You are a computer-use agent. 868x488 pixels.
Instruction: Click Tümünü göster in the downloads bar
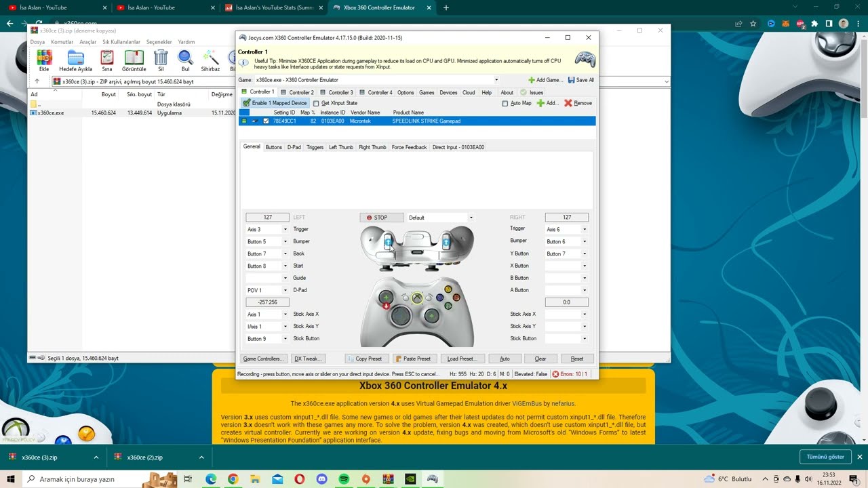coord(825,457)
